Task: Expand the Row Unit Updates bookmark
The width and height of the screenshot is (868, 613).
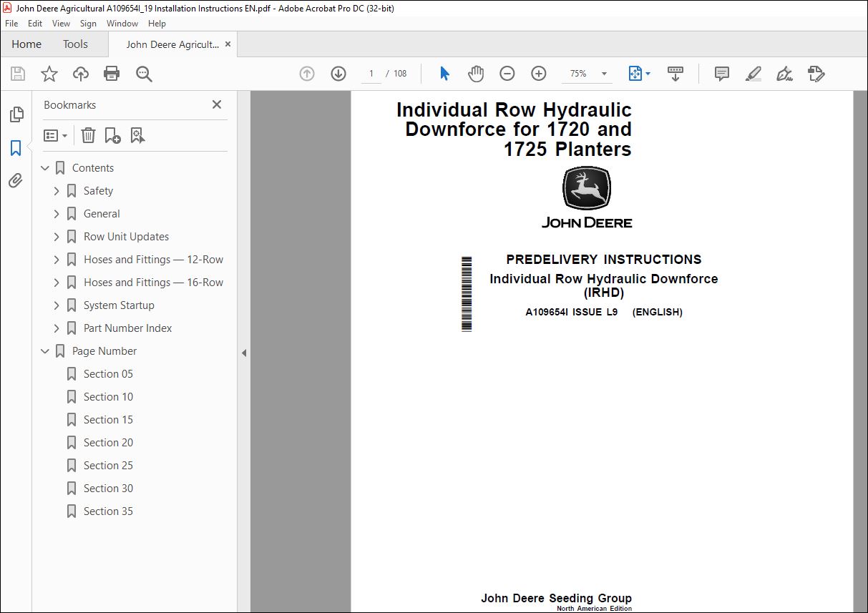Action: coord(57,237)
